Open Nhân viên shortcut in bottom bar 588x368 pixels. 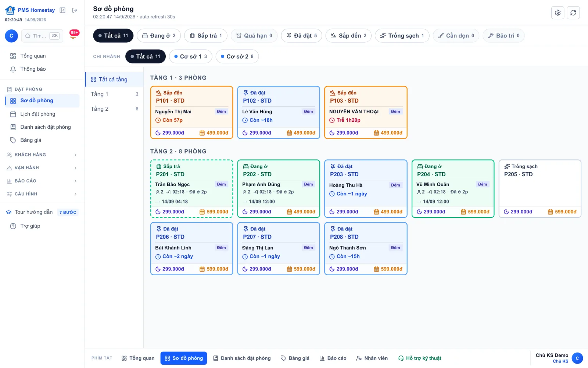(372, 358)
